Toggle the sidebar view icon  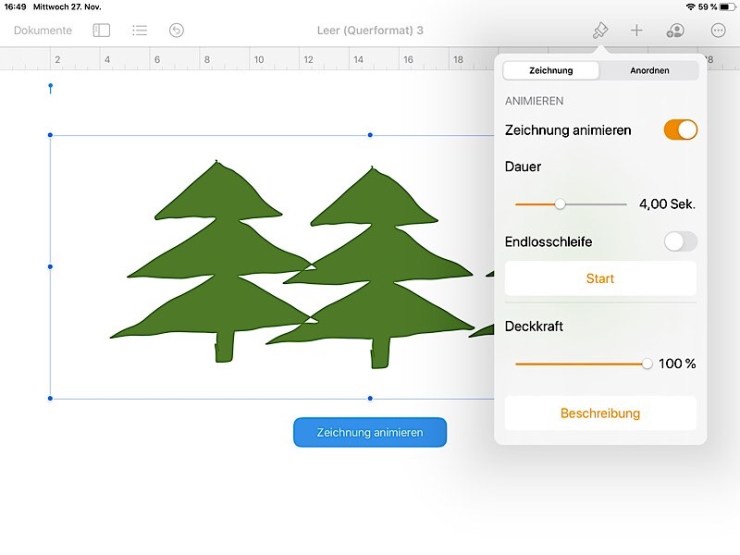pyautogui.click(x=101, y=31)
